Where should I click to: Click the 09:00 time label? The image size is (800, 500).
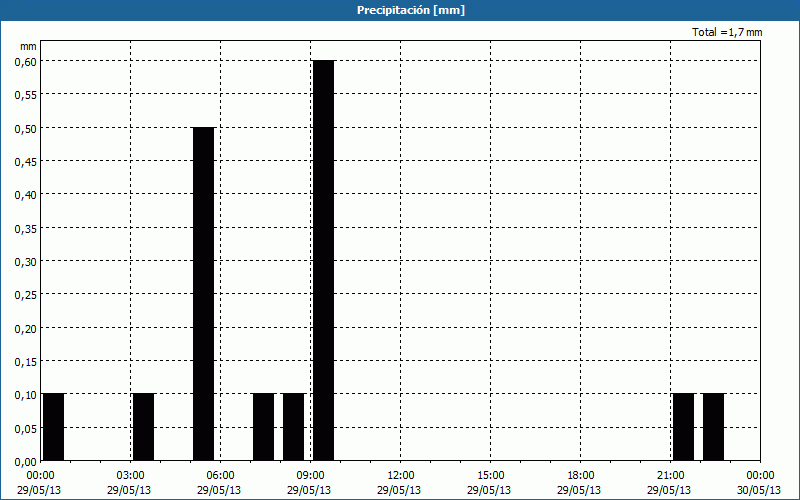tap(311, 476)
